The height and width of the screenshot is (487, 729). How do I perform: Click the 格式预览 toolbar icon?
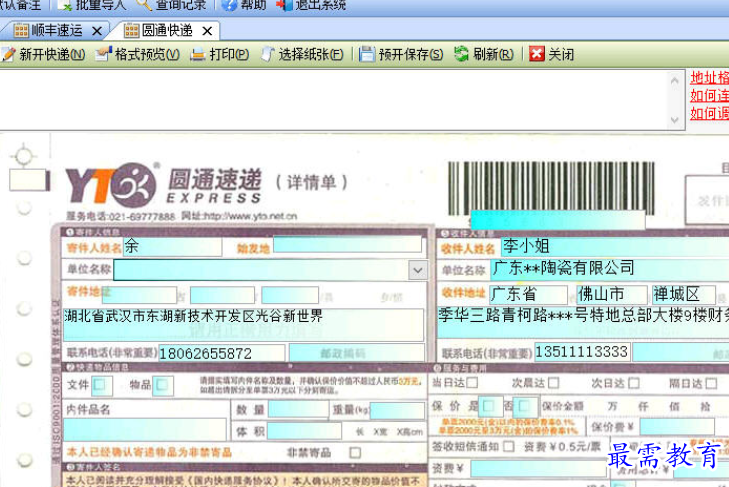104,54
